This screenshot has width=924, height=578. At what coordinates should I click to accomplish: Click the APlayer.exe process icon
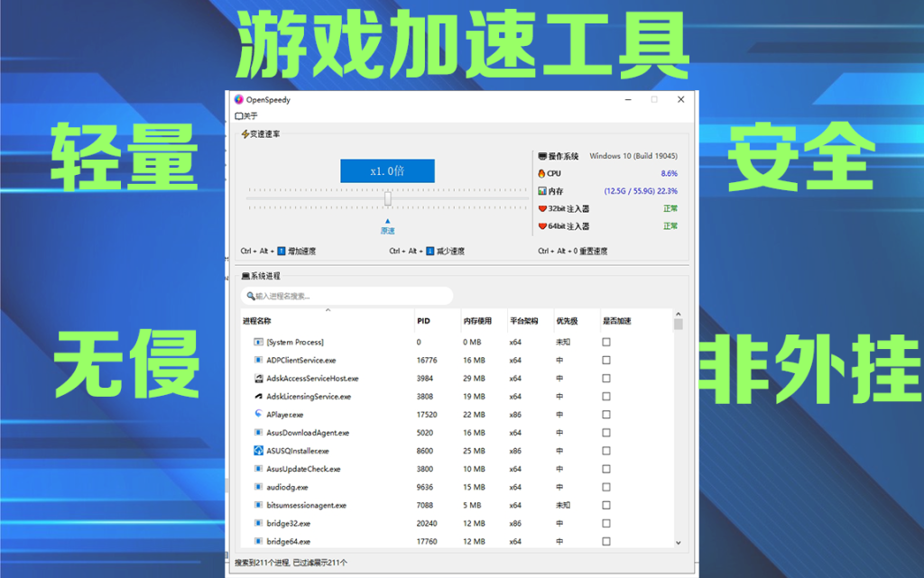click(258, 414)
